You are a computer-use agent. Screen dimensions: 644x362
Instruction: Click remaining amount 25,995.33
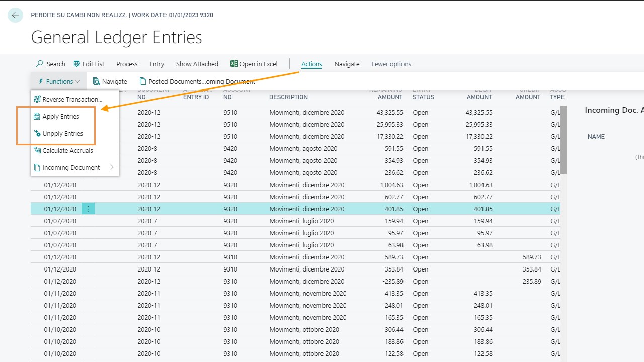pos(390,124)
